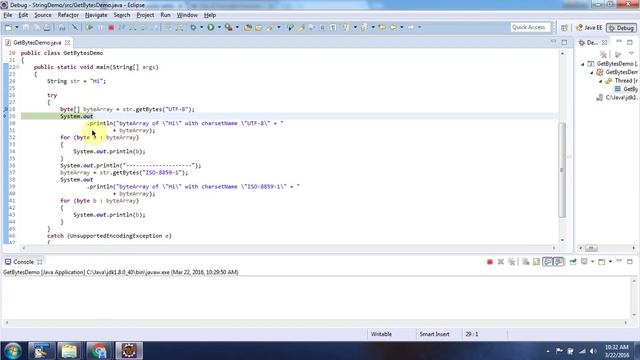The image size is (640, 360).
Task: Click Open Console icon in Console toolbar
Action: pyautogui.click(x=602, y=262)
